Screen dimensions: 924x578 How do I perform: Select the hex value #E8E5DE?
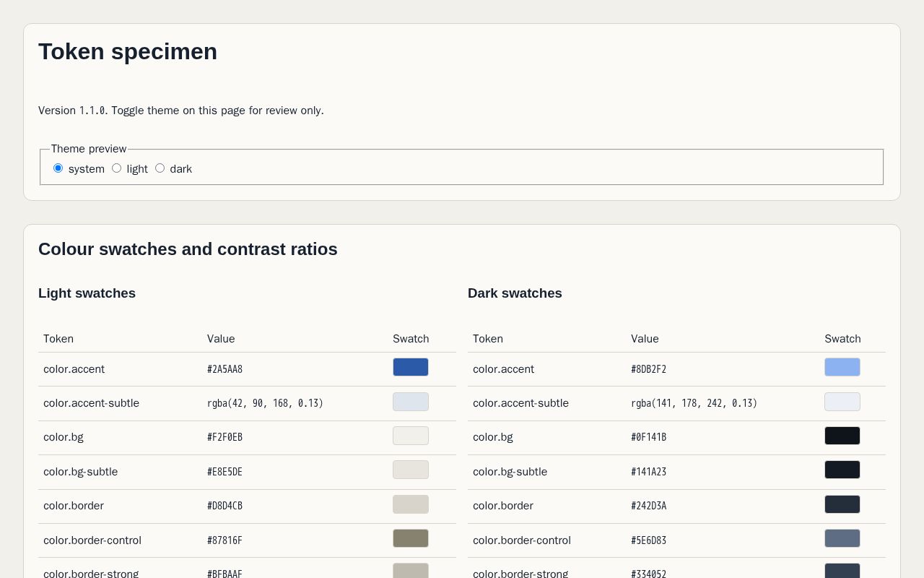click(225, 472)
